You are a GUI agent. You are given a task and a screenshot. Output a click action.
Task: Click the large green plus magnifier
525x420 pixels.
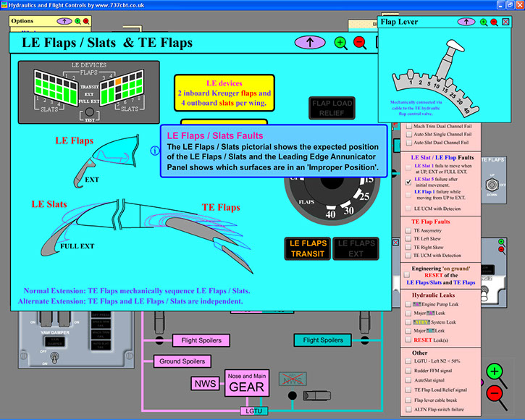point(495,372)
